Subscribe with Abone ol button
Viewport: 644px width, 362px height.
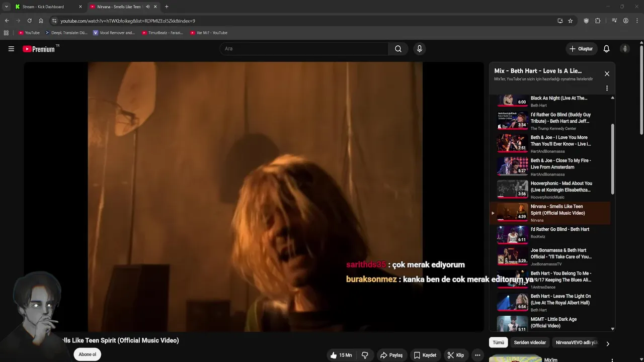(87, 354)
